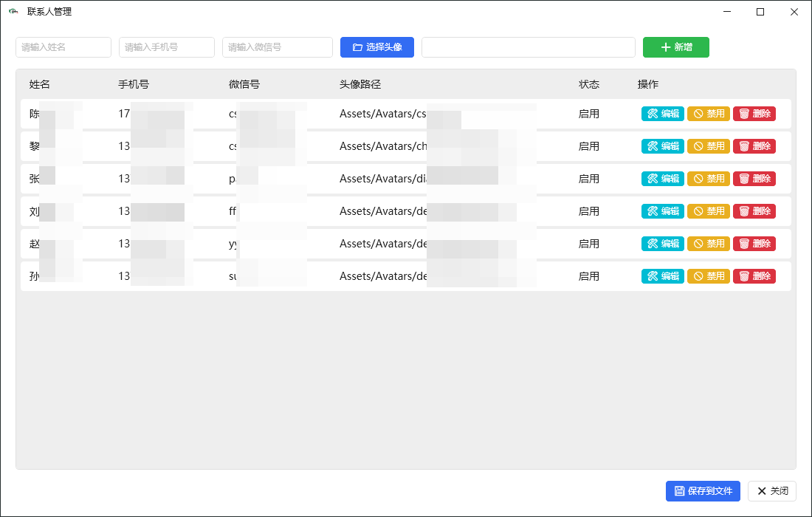Click into the 请输入手机号 phone field
The height and width of the screenshot is (517, 812).
click(x=167, y=47)
